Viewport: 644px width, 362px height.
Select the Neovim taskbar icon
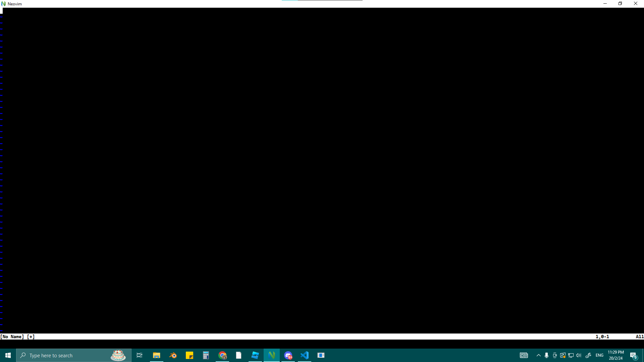272,355
